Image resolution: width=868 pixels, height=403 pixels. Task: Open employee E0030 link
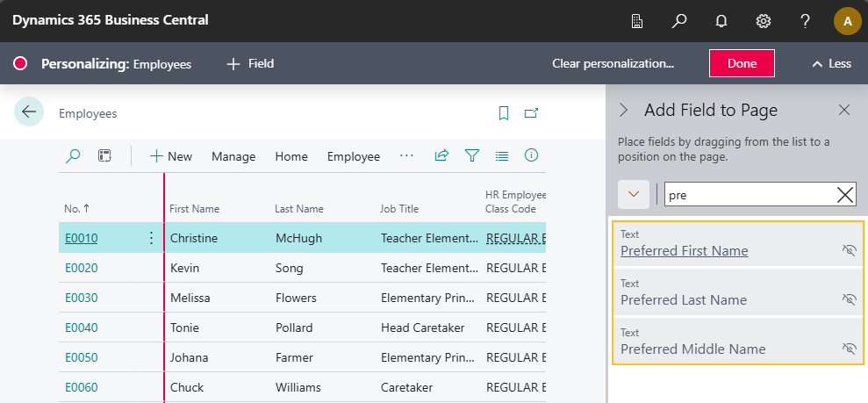coord(82,298)
